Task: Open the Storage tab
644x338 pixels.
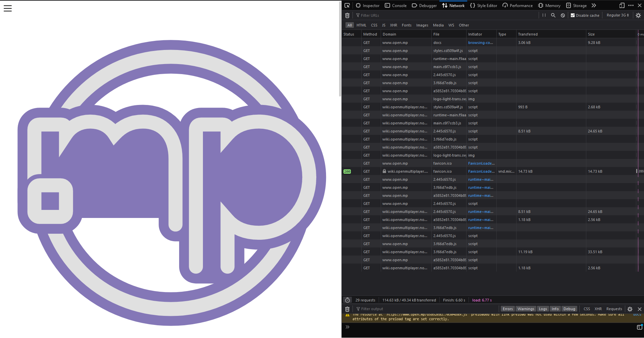Action: 576,5
